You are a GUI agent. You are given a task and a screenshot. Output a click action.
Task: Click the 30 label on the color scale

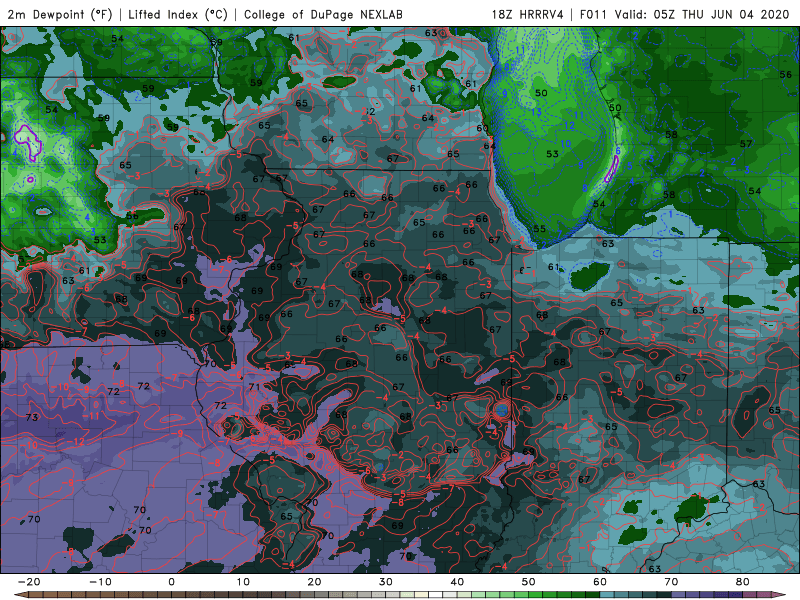point(386,582)
